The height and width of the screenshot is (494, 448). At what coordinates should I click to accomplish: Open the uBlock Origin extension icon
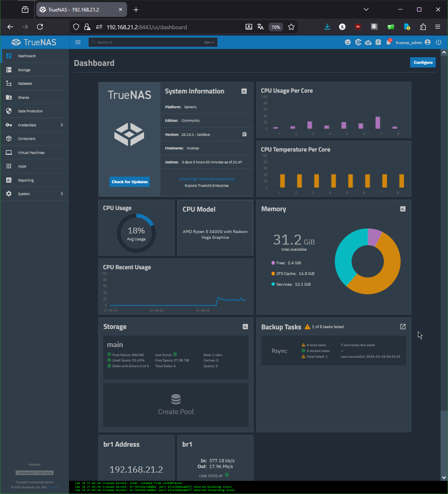coord(358,27)
